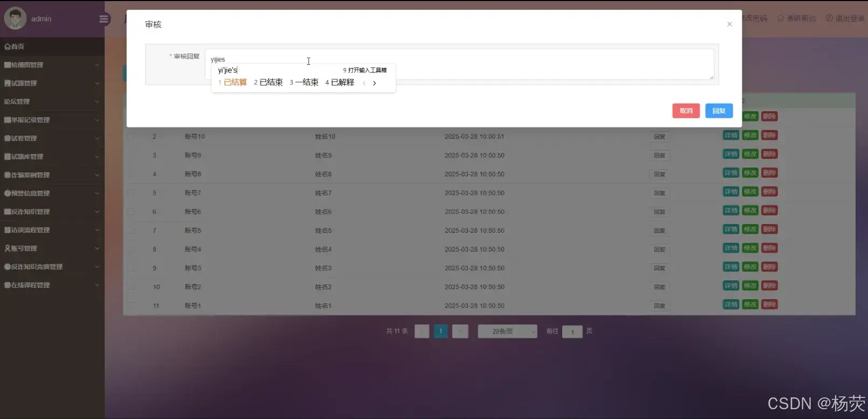
Task: Click 删除 button in 账号2 row
Action: (769, 286)
